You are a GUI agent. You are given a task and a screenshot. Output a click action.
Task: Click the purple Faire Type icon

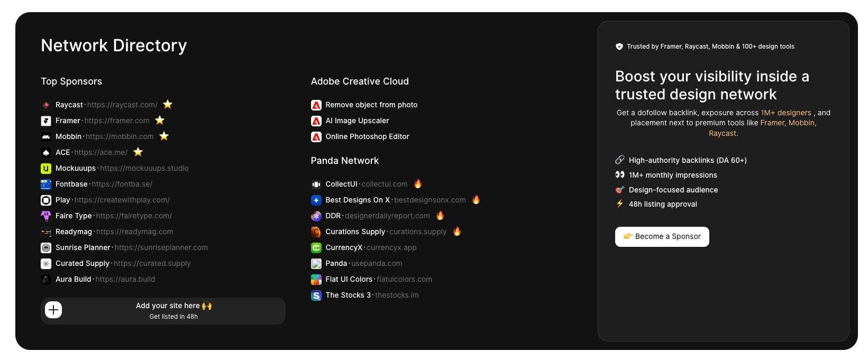coord(46,216)
